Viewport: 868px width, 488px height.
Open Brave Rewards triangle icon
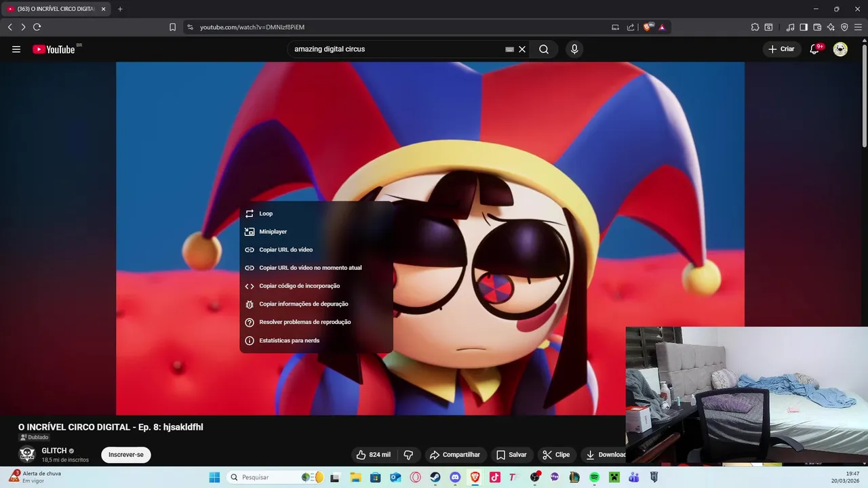(661, 27)
